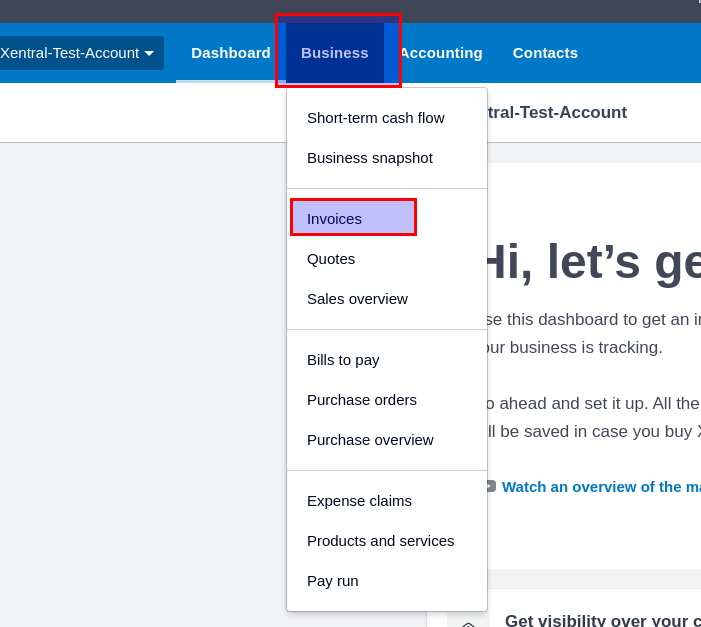Open the Contacts menu

coord(545,53)
